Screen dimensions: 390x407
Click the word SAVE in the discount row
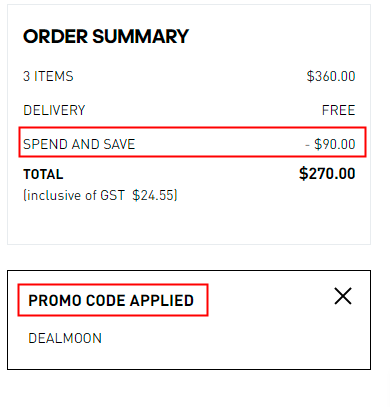pyautogui.click(x=119, y=144)
